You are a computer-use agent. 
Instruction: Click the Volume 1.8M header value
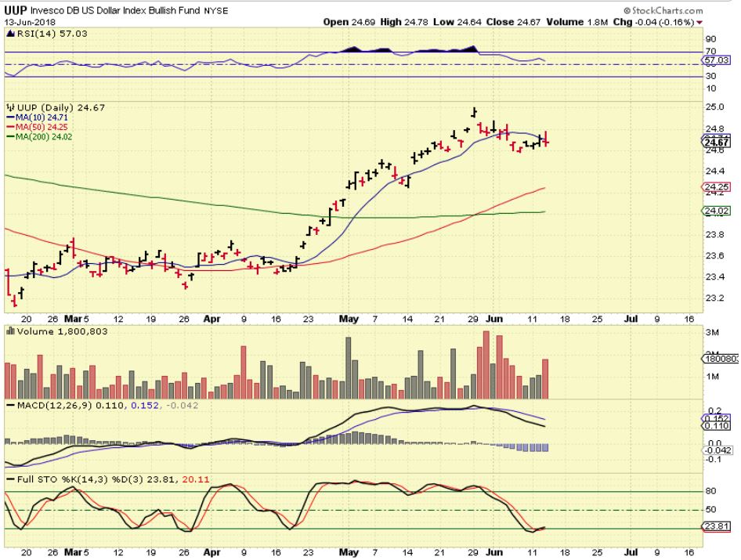pyautogui.click(x=577, y=22)
